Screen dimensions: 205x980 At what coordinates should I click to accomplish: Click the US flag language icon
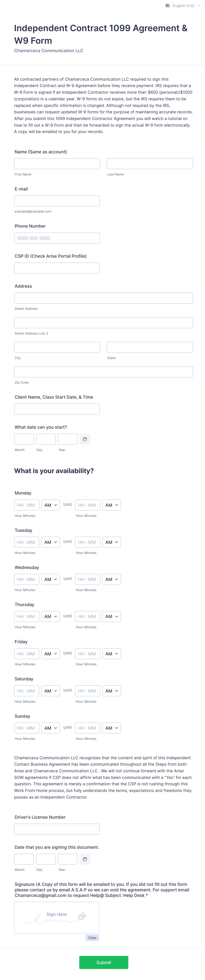click(168, 6)
